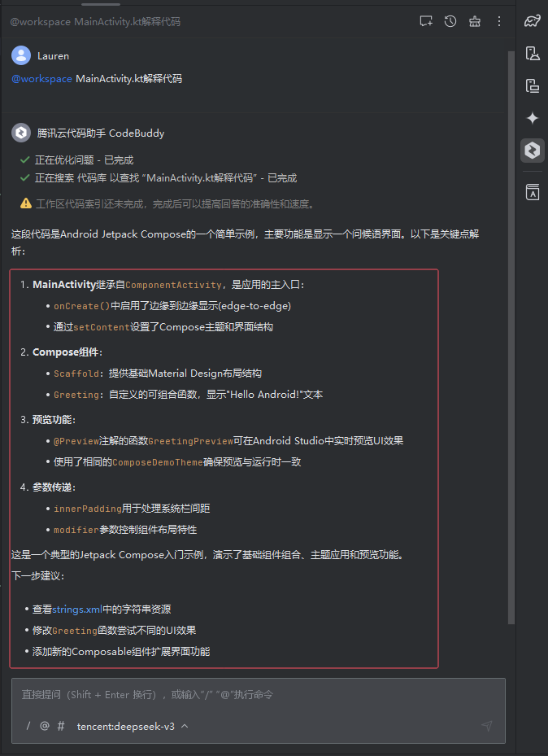548x756 pixels.
Task: Open the Running Devices panel
Action: pos(532,85)
